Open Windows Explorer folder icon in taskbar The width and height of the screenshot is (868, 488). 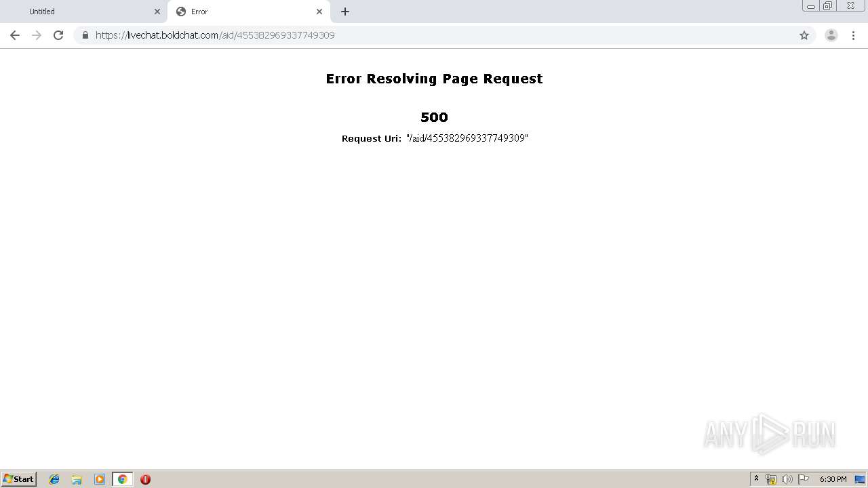click(77, 479)
